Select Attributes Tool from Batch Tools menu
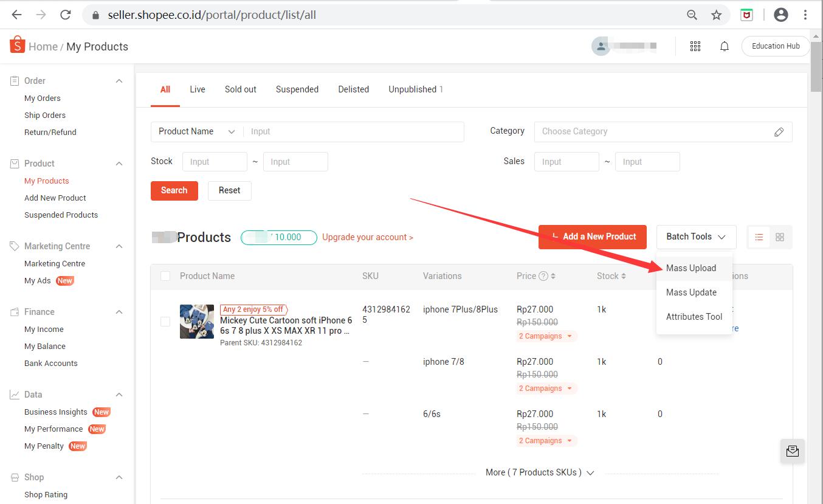 (694, 317)
